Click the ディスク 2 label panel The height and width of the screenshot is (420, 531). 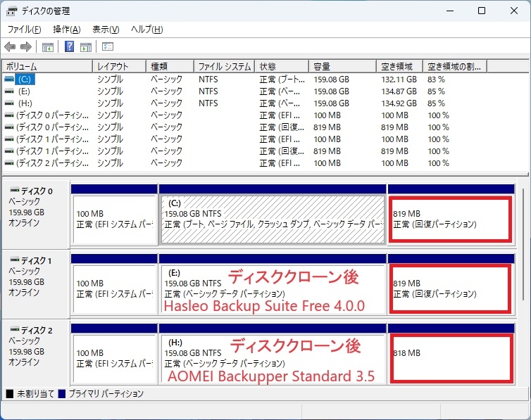[x=35, y=352]
